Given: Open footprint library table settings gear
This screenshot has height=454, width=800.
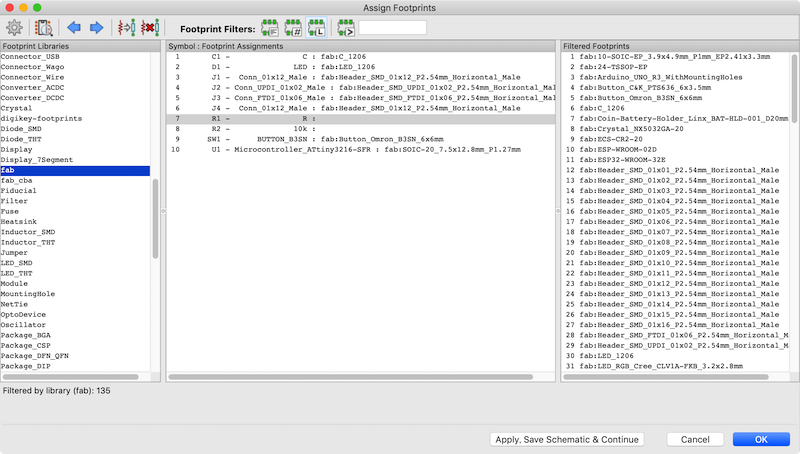Looking at the screenshot, I should pyautogui.click(x=14, y=28).
